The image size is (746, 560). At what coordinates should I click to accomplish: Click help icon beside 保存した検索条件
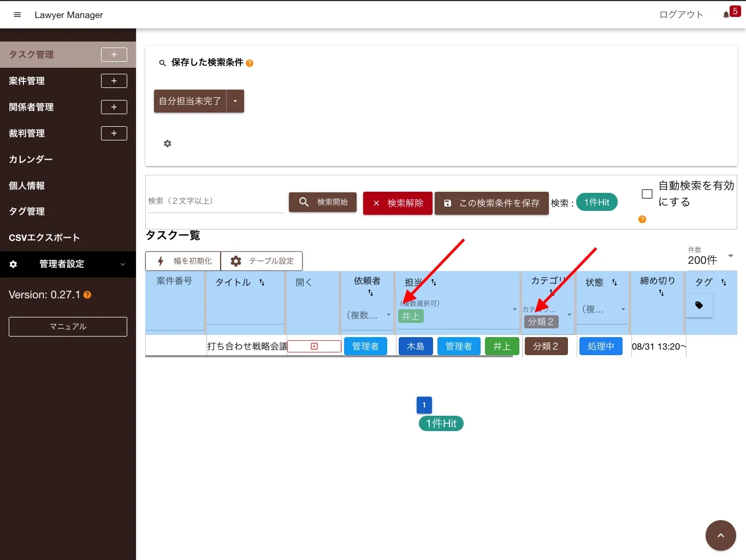click(250, 63)
